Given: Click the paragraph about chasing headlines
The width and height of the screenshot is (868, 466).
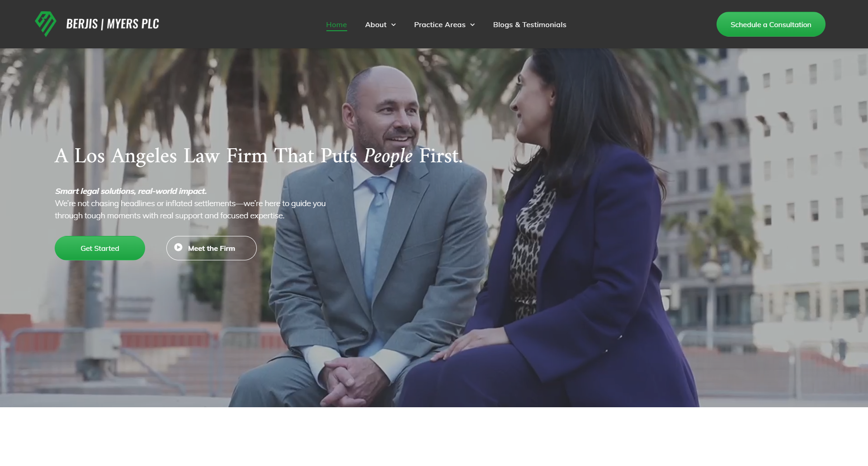Looking at the screenshot, I should pyautogui.click(x=190, y=210).
